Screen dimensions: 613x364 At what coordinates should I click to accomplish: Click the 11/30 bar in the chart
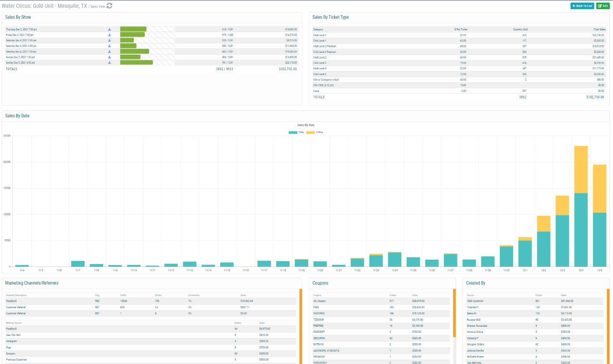pos(506,256)
